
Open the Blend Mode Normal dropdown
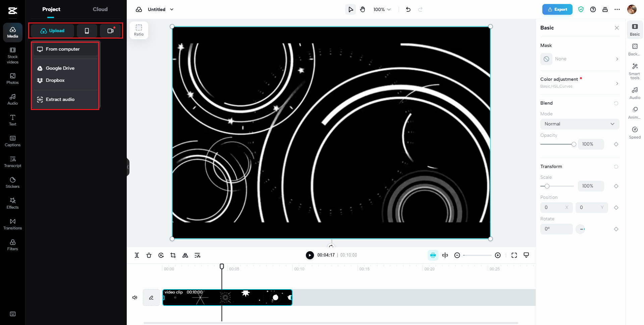(580, 124)
